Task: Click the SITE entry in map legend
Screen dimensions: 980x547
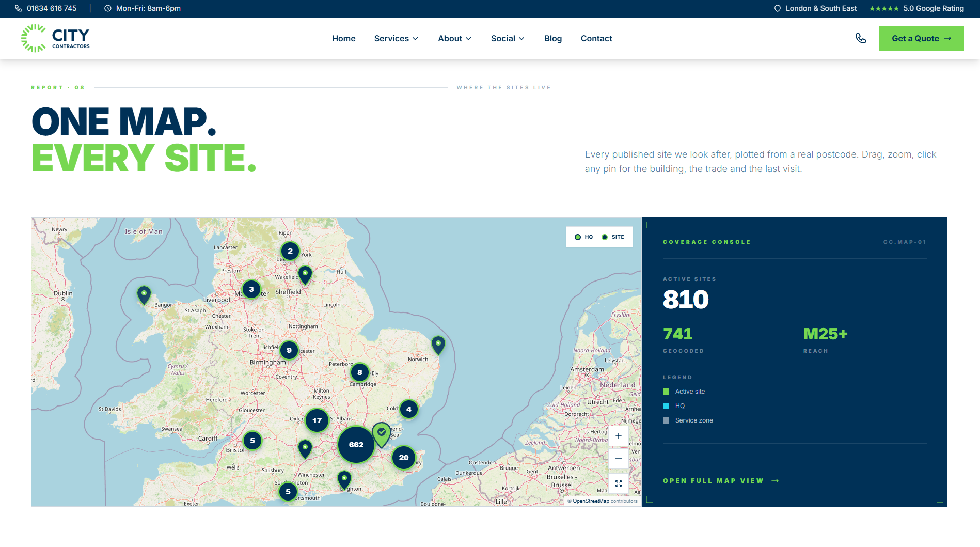Action: coord(613,237)
